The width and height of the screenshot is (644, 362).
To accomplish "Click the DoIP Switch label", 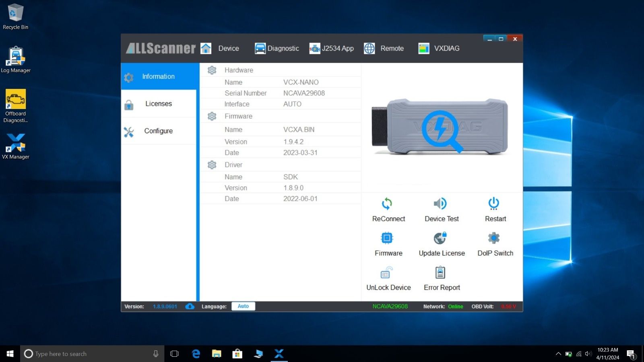I will (495, 253).
